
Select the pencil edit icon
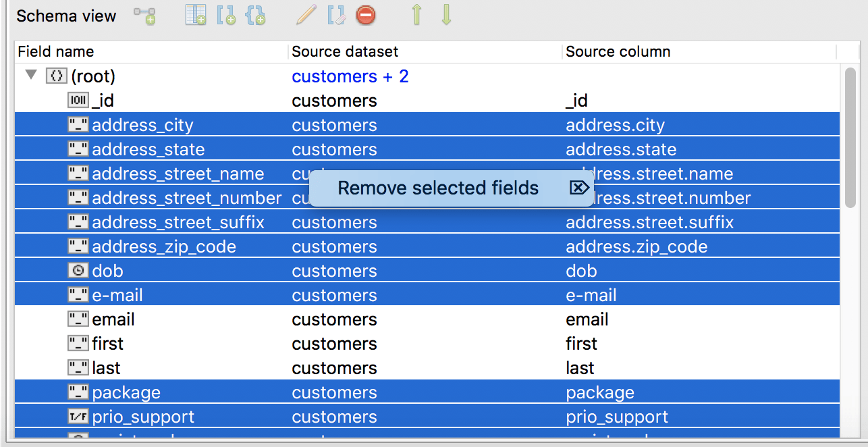304,15
